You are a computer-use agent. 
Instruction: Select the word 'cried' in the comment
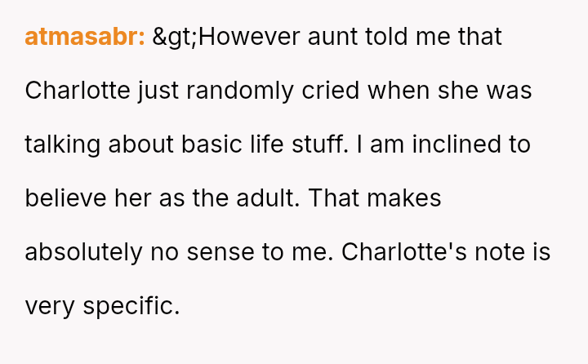click(x=331, y=91)
